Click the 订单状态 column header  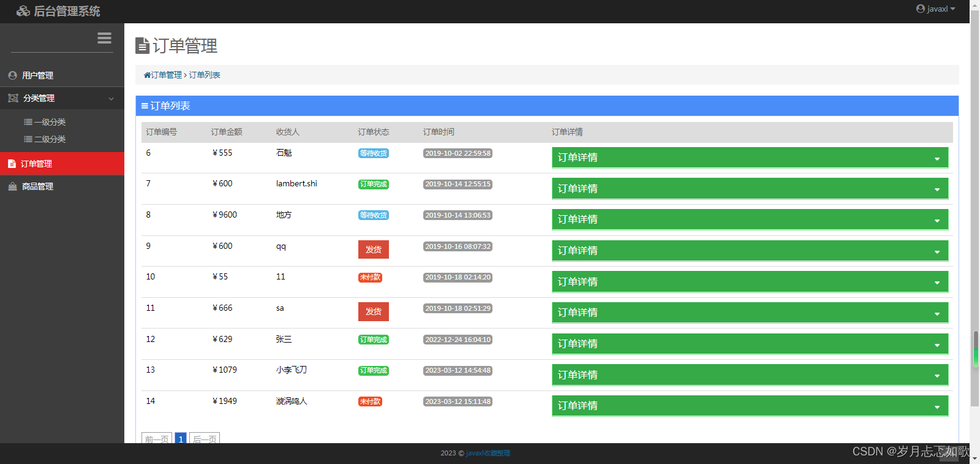tap(374, 132)
